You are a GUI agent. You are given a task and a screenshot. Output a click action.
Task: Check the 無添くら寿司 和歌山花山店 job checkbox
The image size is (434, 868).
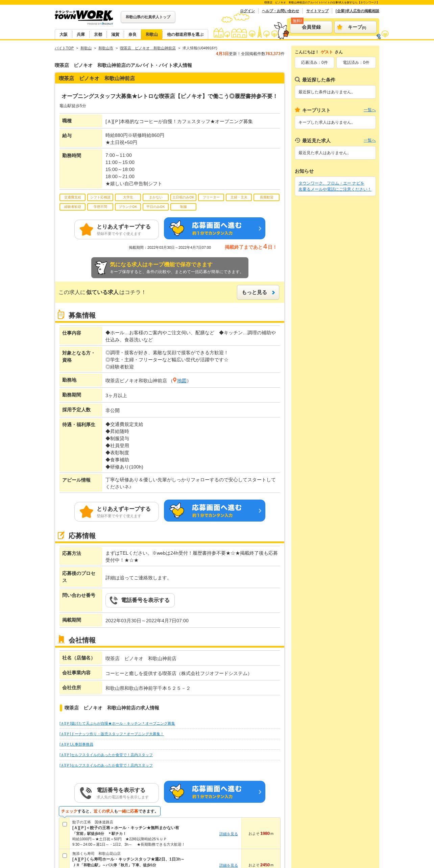65,855
